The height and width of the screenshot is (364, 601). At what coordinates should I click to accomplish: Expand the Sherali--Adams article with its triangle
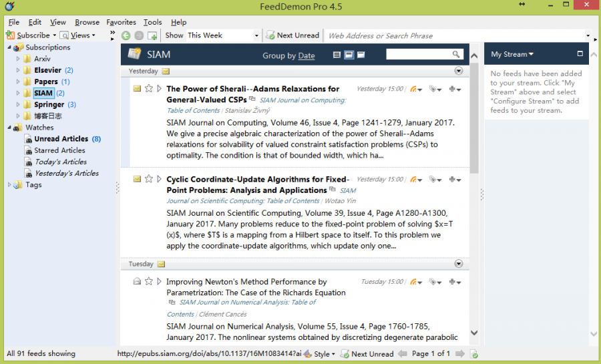[159, 89]
